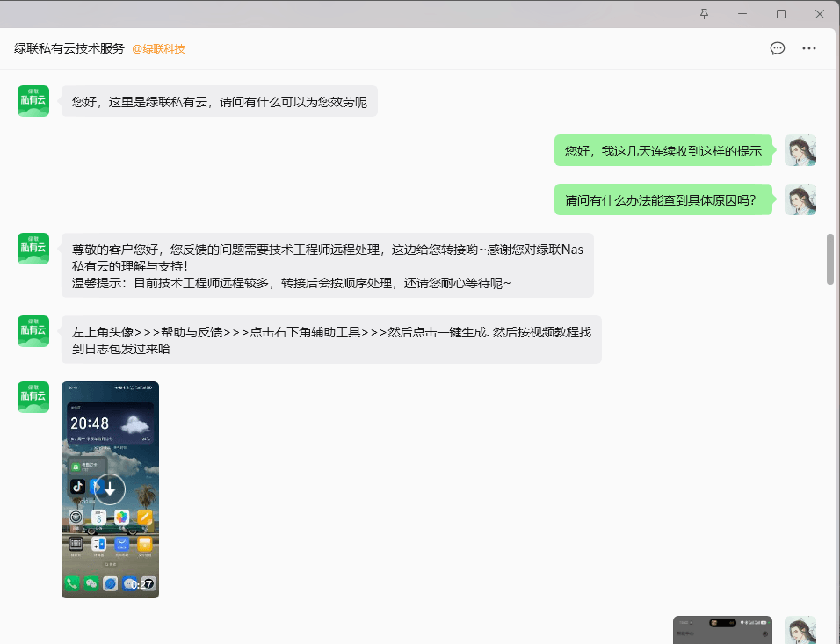Image resolution: width=840 pixels, height=644 pixels.
Task: Click the vertical chat scrollbar thumb
Action: (830, 259)
